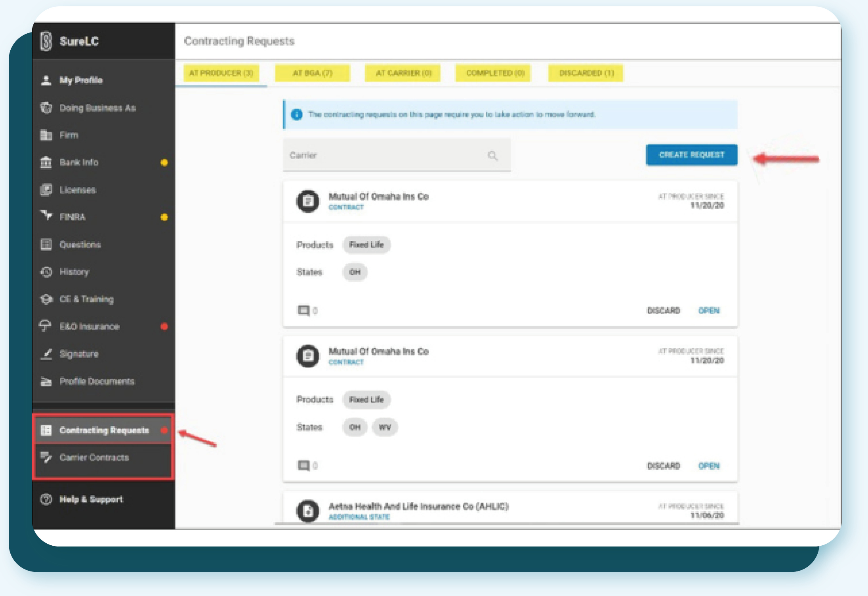Switch to the AT PRODUCER (3) tab
This screenshot has width=868, height=596.
tap(221, 73)
